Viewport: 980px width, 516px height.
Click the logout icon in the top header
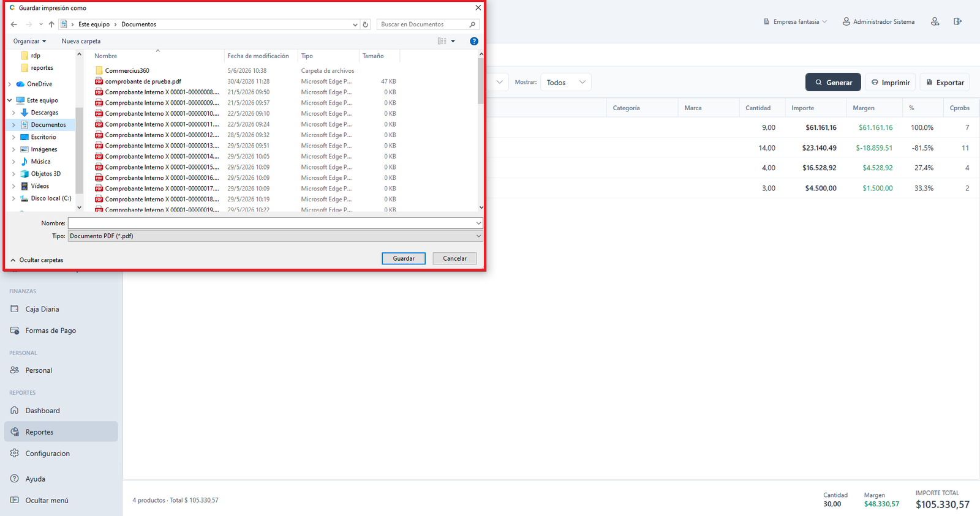[957, 21]
